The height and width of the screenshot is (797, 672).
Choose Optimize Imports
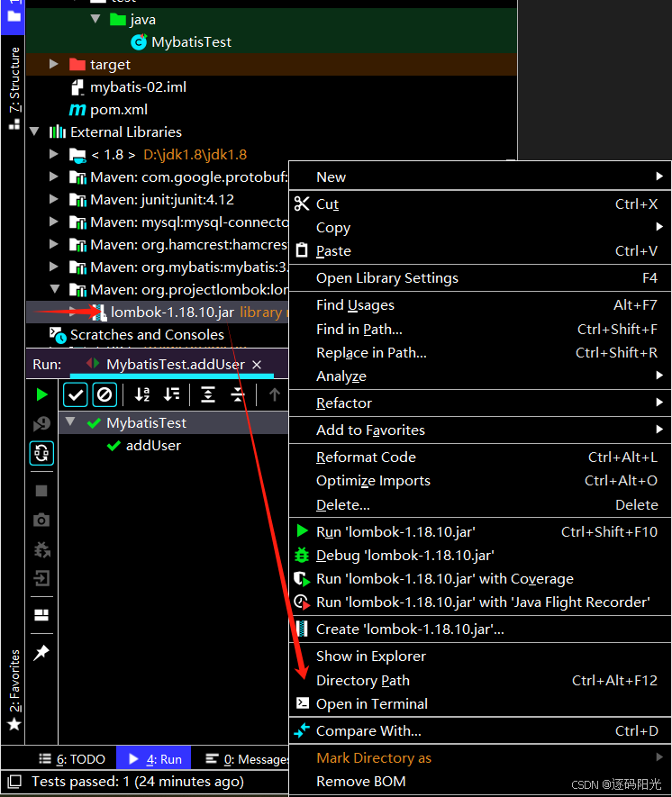480,480
